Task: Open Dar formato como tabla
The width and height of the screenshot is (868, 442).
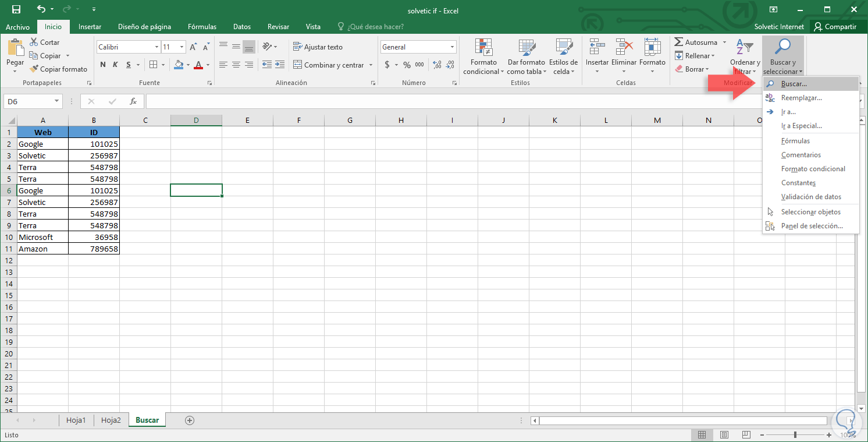Action: 527,56
